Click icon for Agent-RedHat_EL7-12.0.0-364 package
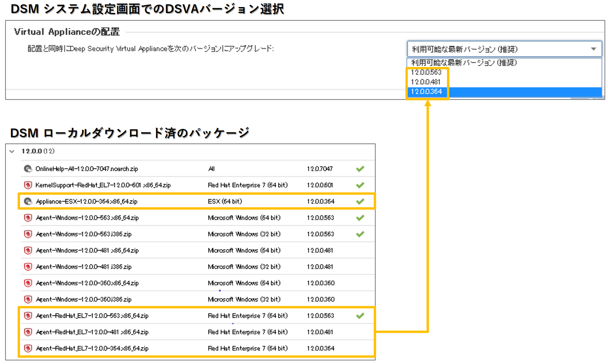608x364 pixels. (28, 348)
